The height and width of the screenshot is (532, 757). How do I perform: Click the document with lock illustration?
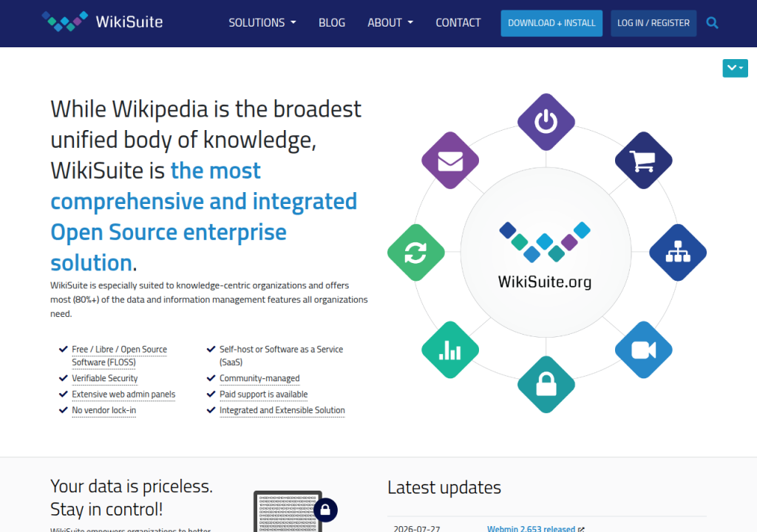[x=294, y=512]
